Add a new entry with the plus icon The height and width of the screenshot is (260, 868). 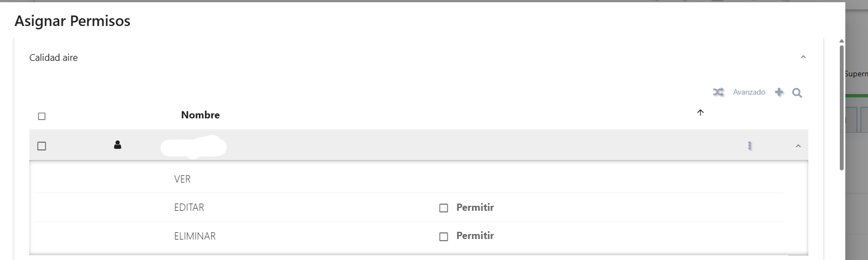[x=779, y=92]
